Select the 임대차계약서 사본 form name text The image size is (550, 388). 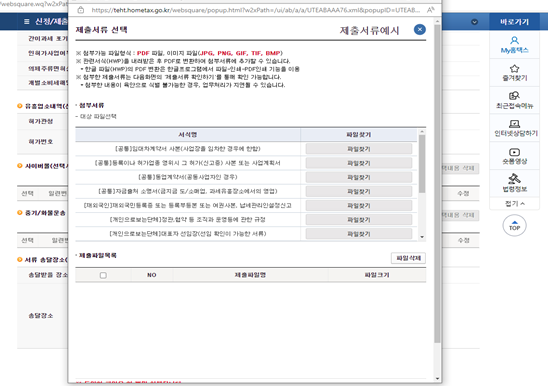(x=188, y=149)
